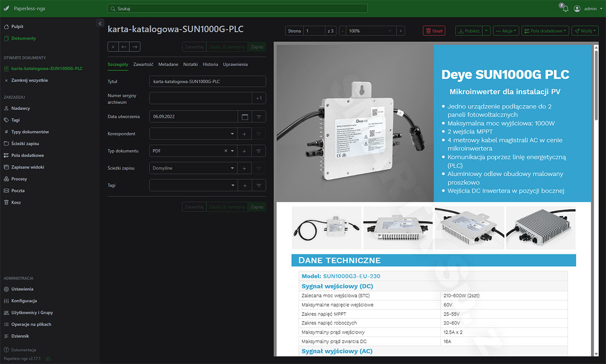Click the close document X button
606x364 pixels.
pyautogui.click(x=113, y=47)
